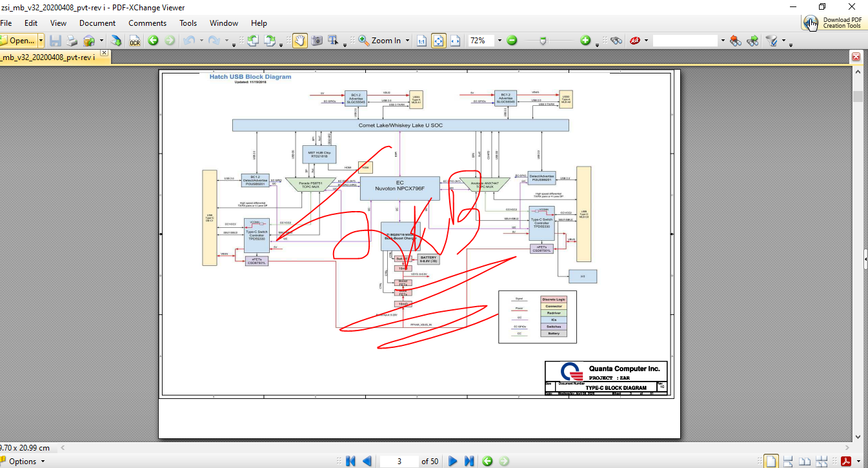Expand the Redo history dropdown arrow
This screenshot has height=468, width=868.
[x=227, y=41]
